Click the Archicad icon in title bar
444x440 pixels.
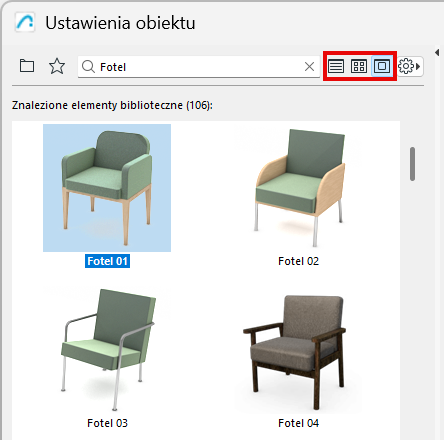tap(25, 22)
